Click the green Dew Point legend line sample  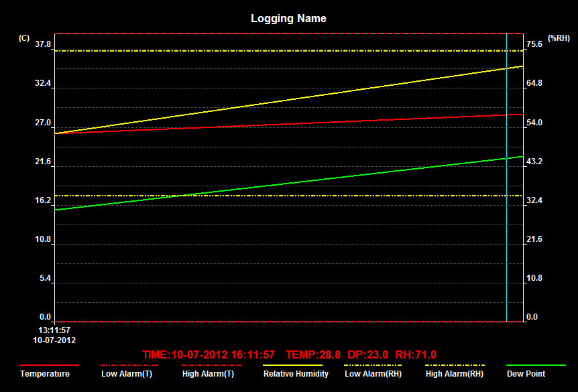point(536,365)
